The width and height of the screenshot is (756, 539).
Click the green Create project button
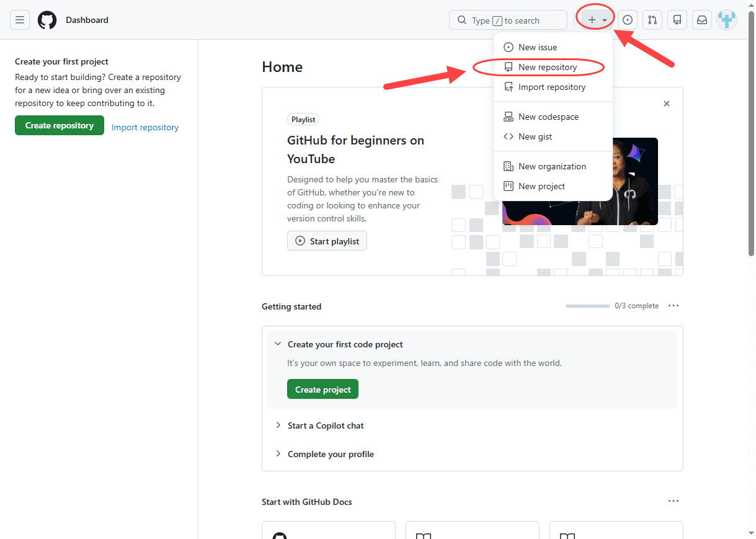(322, 389)
